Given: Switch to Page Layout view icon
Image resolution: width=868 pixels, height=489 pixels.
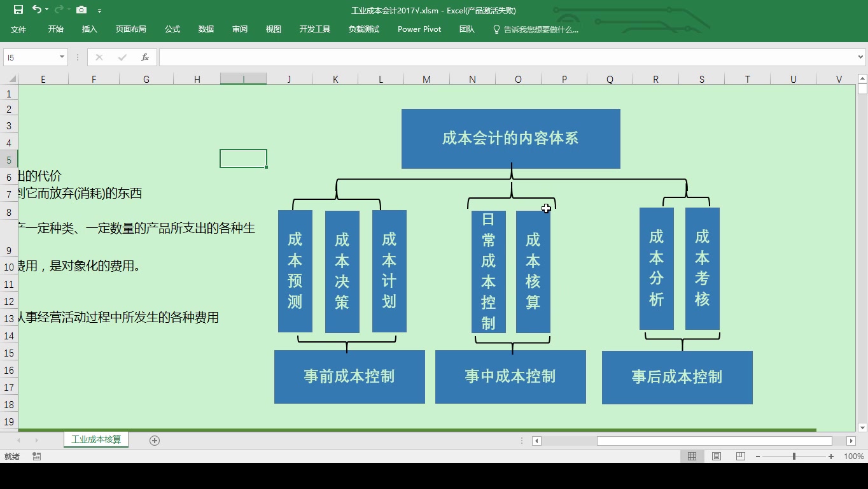Looking at the screenshot, I should tap(716, 456).
